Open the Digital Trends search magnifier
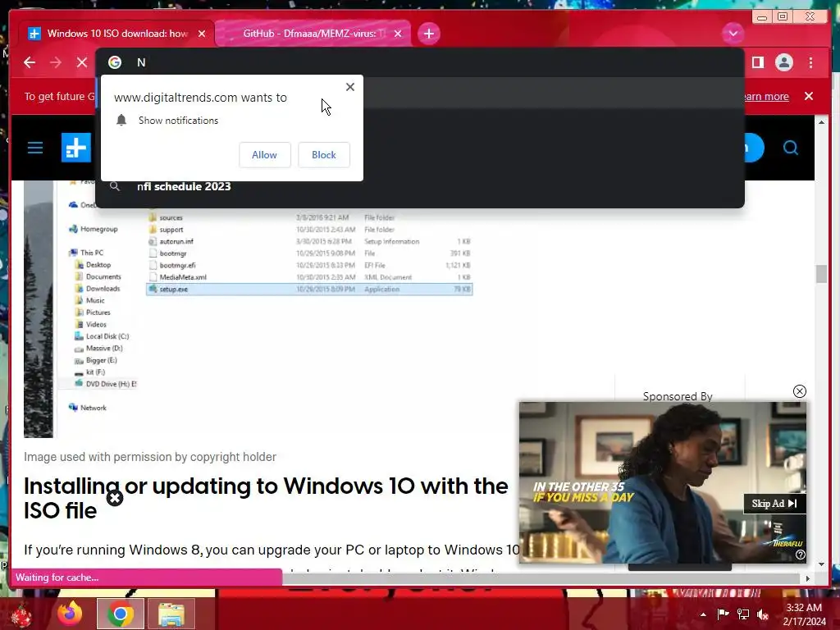840x630 pixels. pos(790,148)
